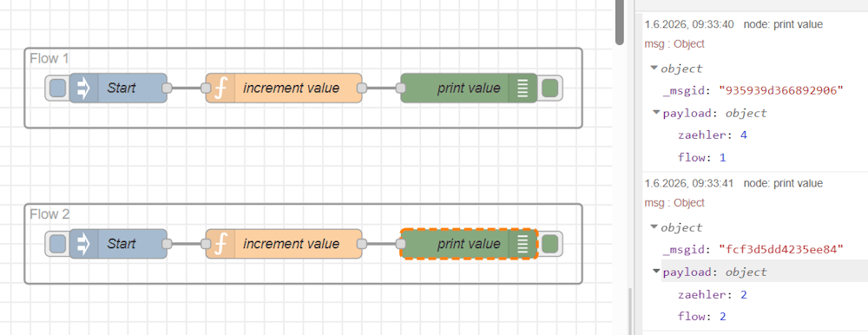Select the Flow 2 Start node label
This screenshot has height=335, width=868.
pyautogui.click(x=122, y=244)
